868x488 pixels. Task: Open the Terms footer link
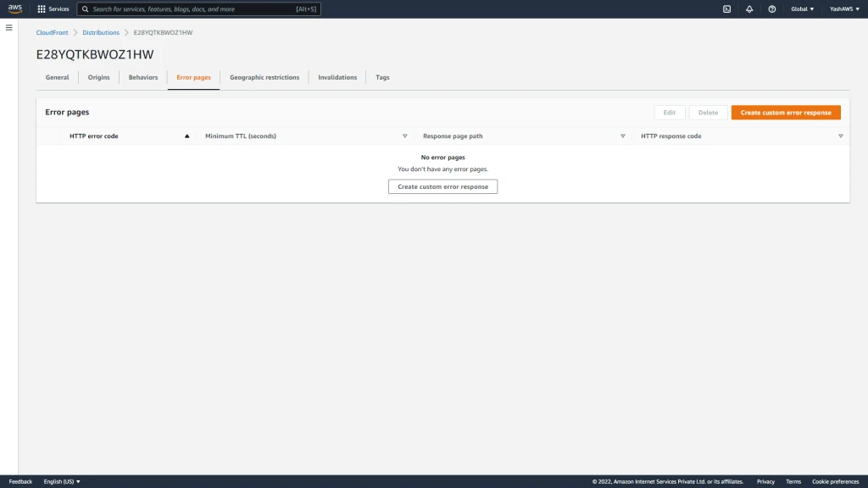coord(793,481)
